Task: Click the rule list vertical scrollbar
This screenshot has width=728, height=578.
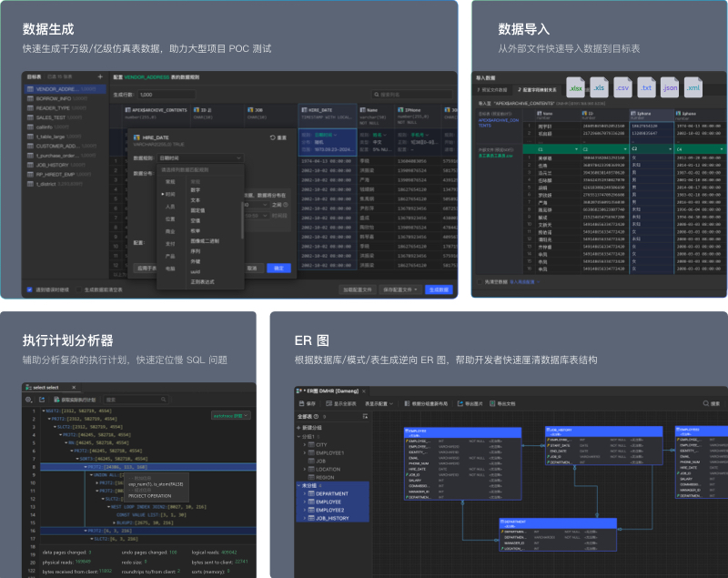Action: [242, 219]
